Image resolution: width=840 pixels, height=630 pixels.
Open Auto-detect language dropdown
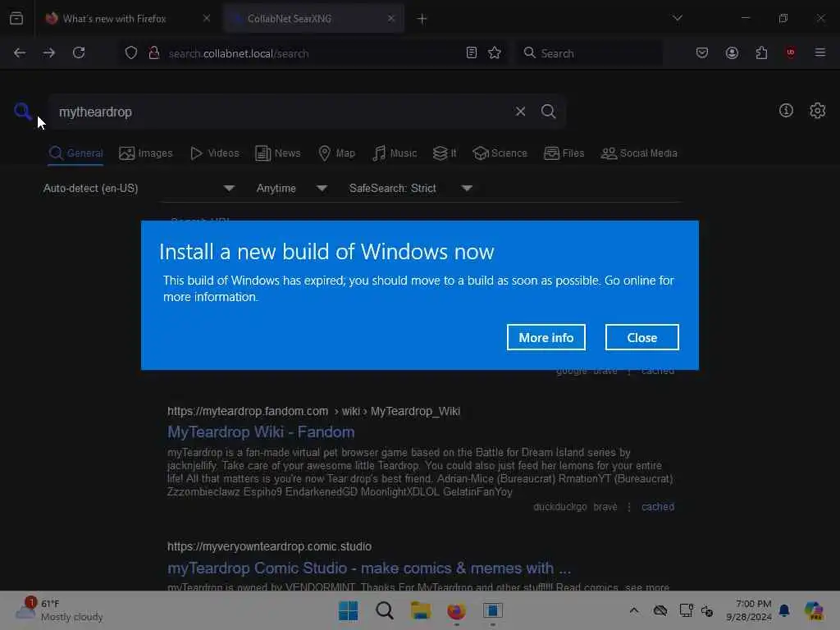point(139,188)
